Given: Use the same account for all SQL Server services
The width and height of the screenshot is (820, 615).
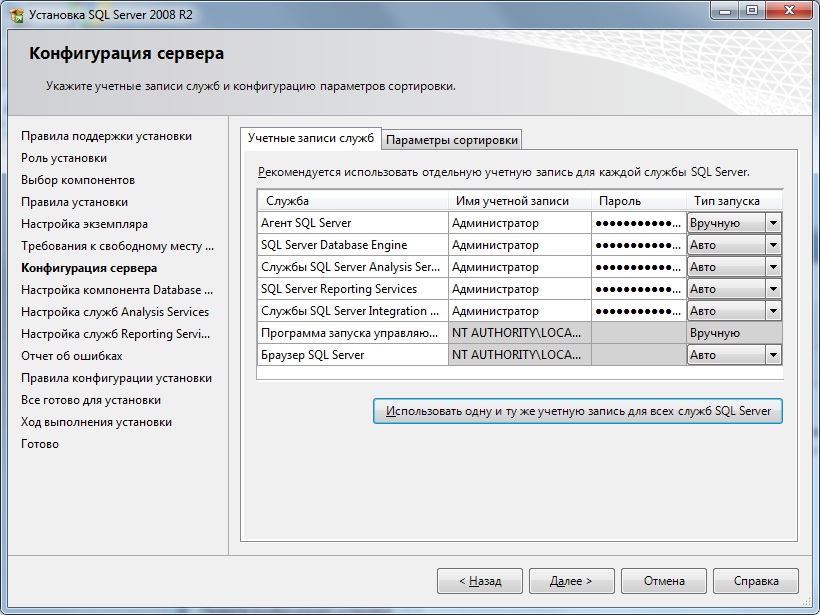Looking at the screenshot, I should [578, 411].
